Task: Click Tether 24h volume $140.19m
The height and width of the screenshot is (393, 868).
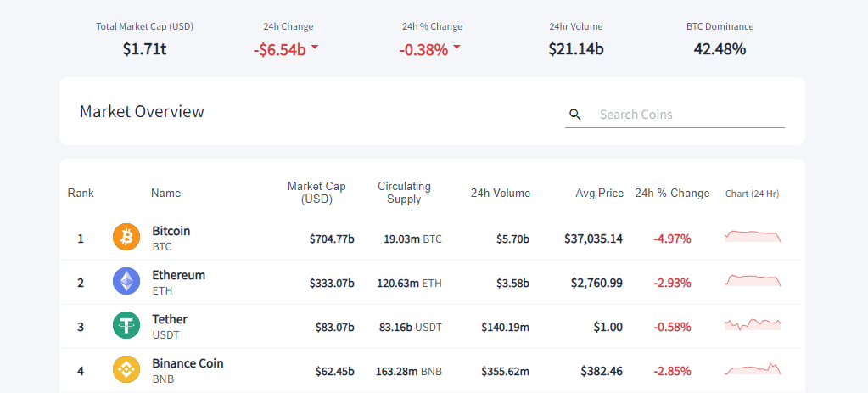Action: pyautogui.click(x=506, y=328)
